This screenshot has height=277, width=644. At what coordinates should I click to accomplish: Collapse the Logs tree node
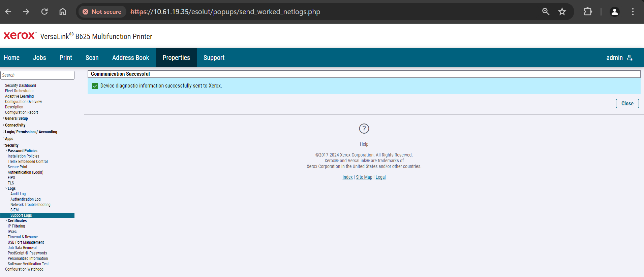pos(11,188)
